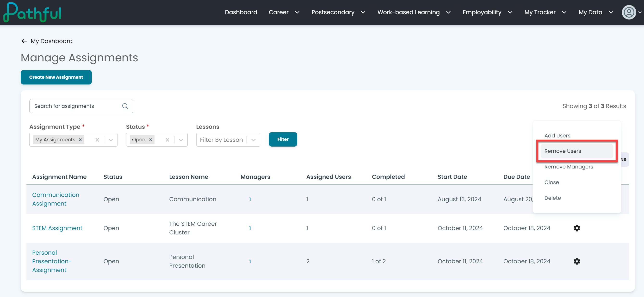Click the Assigned Users column header
Image resolution: width=644 pixels, height=297 pixels.
(328, 177)
